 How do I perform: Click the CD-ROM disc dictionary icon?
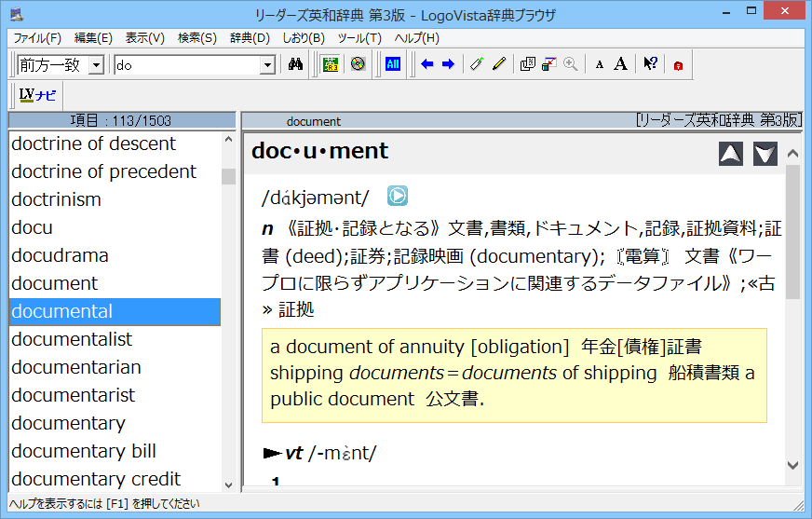coord(358,64)
